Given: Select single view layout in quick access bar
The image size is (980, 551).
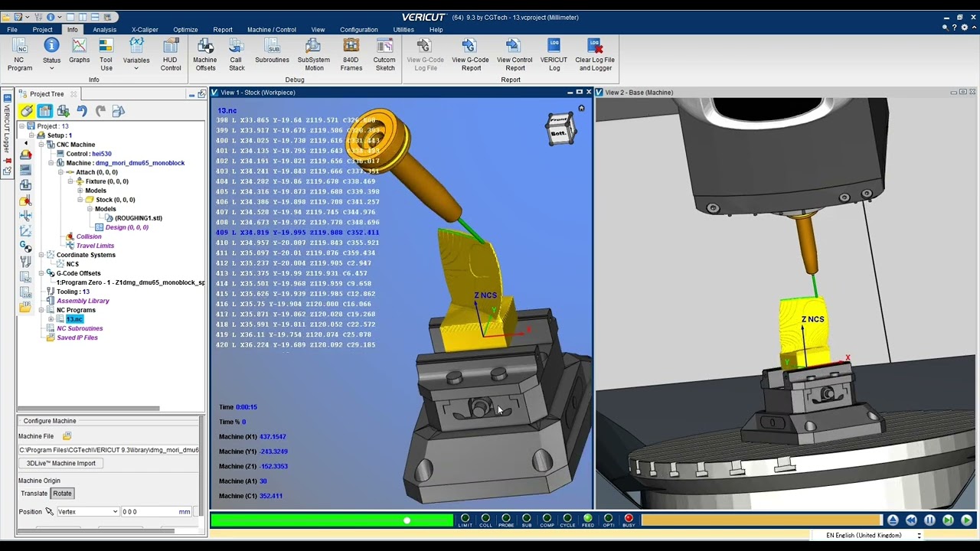Looking at the screenshot, I should pos(71,17).
